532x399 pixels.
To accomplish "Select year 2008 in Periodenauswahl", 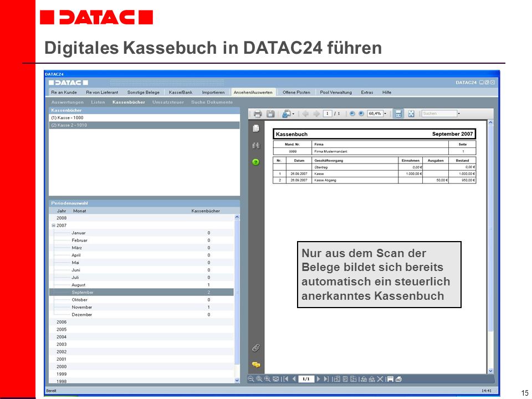I will (x=141, y=218).
